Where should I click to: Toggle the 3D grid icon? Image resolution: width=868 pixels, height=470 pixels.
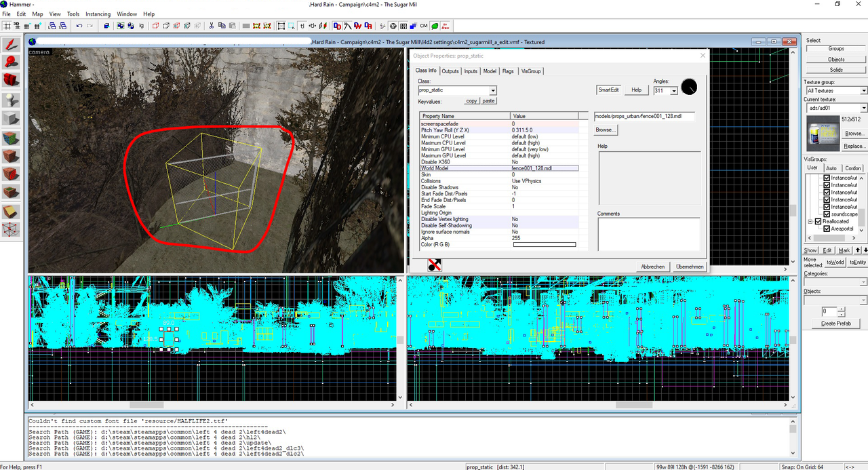(18, 26)
